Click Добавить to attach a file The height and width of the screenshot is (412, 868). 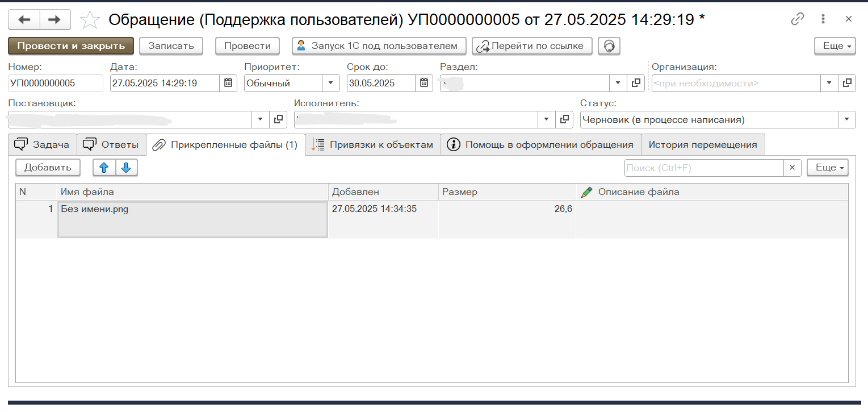pyautogui.click(x=48, y=168)
